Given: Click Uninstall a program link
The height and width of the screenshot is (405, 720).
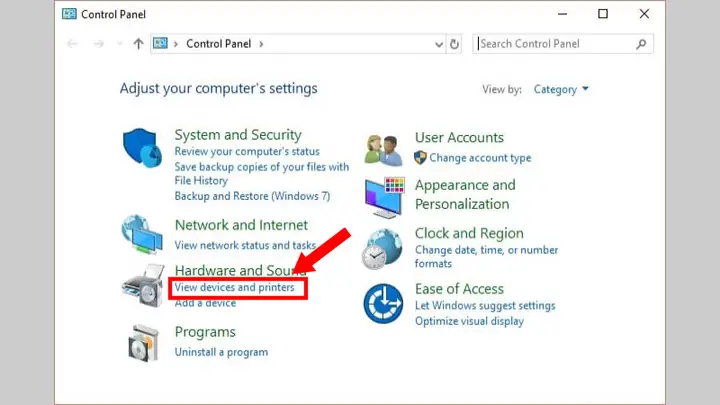Looking at the screenshot, I should pyautogui.click(x=221, y=352).
